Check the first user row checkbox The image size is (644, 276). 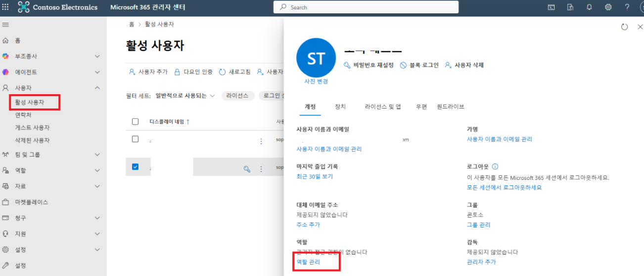point(136,139)
